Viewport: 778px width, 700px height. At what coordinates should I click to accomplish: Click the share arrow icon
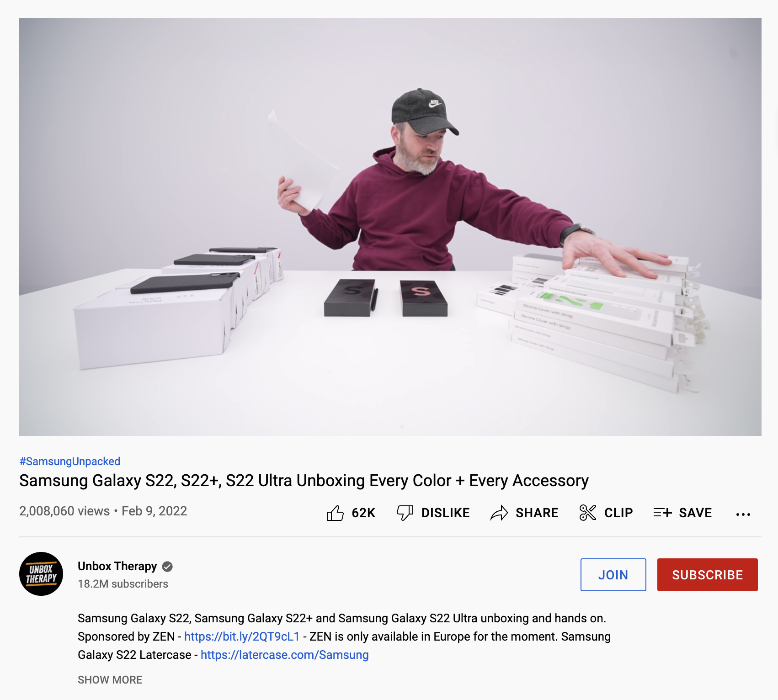[x=499, y=513]
